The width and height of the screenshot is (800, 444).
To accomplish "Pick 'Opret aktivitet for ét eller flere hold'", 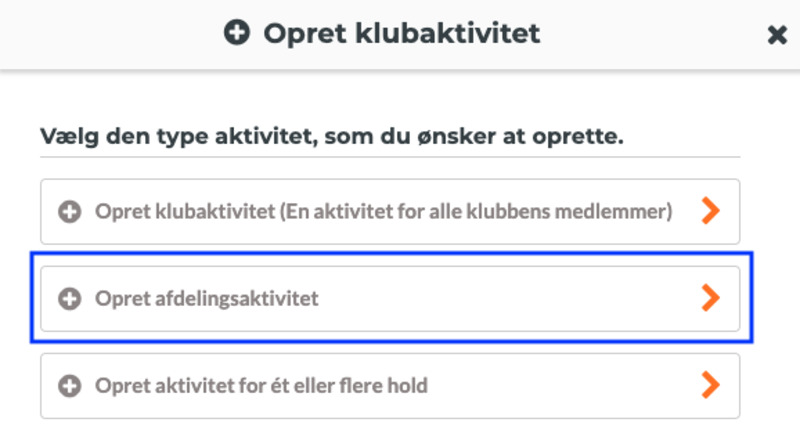I will point(261,385).
